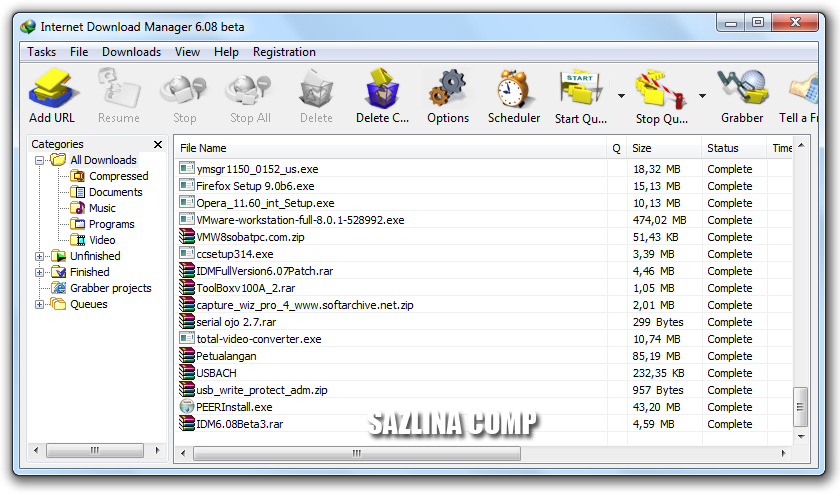Open the View menu
This screenshot has height=496, width=840.
pyautogui.click(x=187, y=52)
